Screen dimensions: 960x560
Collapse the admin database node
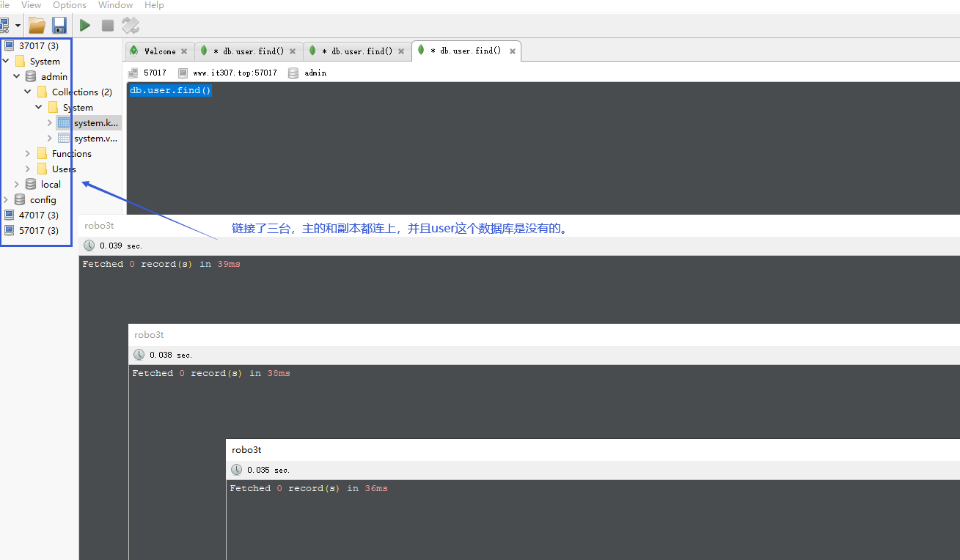(17, 77)
